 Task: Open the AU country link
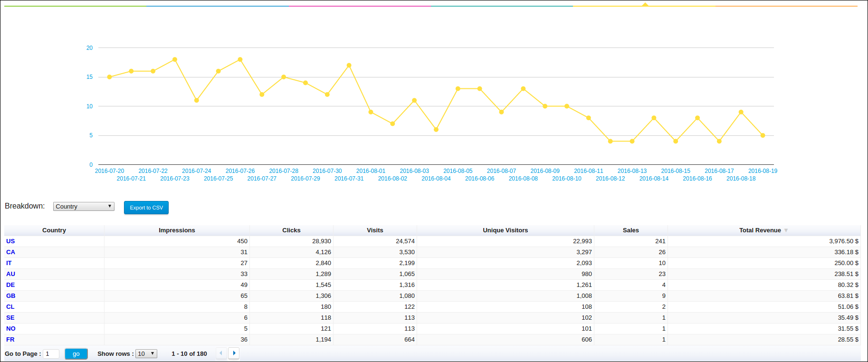[10, 274]
